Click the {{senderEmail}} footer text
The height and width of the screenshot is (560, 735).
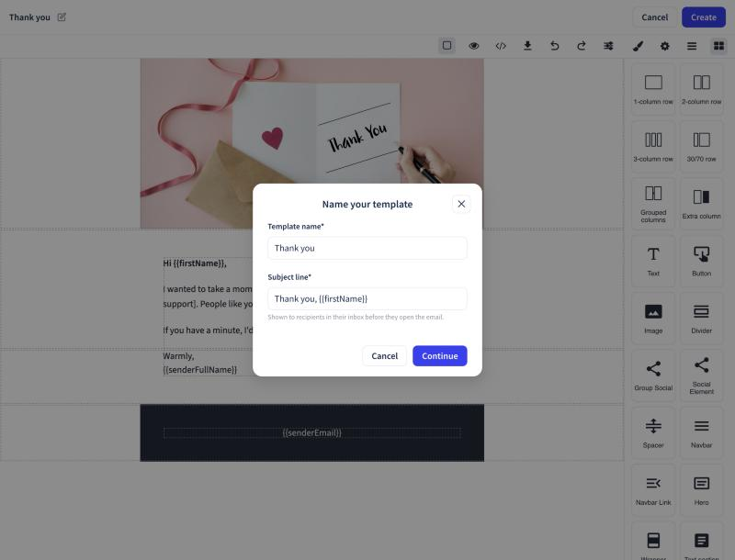[x=311, y=432]
